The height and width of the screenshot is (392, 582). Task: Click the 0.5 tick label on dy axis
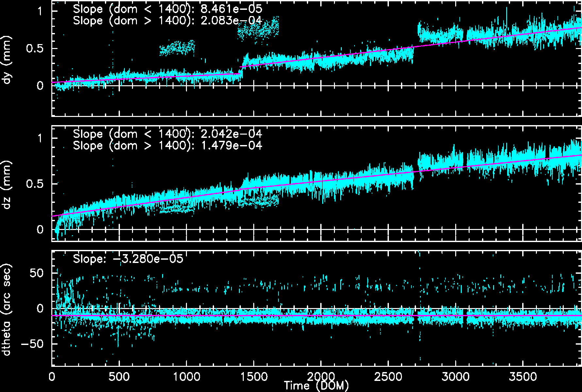click(x=35, y=49)
